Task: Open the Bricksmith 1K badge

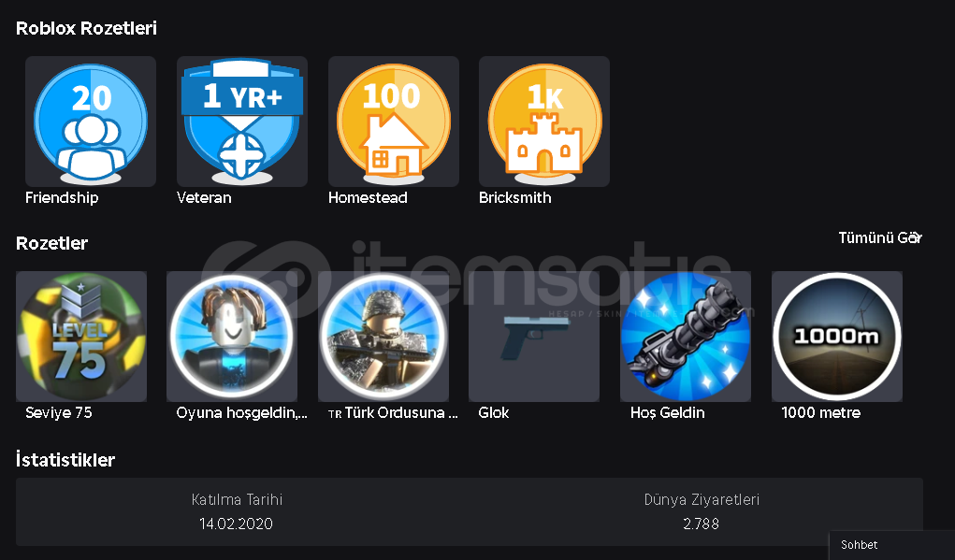Action: coord(544,122)
